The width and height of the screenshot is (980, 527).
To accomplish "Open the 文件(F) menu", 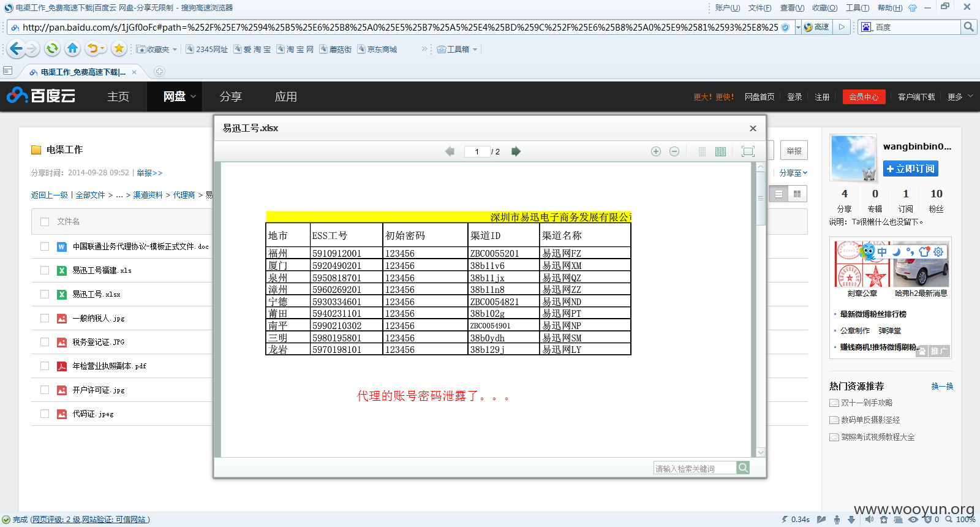I will [760, 8].
